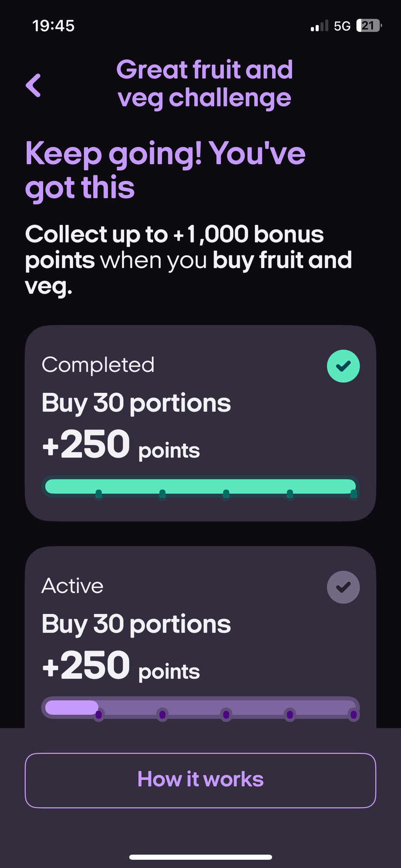Tap the Great fruit and veg challenge title
401x868 pixels.
coord(204,84)
